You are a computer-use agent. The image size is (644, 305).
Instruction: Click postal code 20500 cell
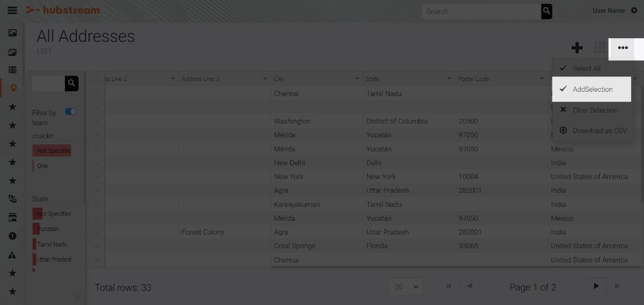click(469, 121)
